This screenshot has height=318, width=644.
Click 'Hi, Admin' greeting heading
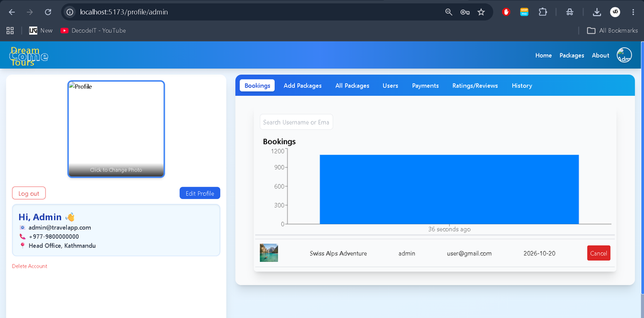(x=40, y=217)
